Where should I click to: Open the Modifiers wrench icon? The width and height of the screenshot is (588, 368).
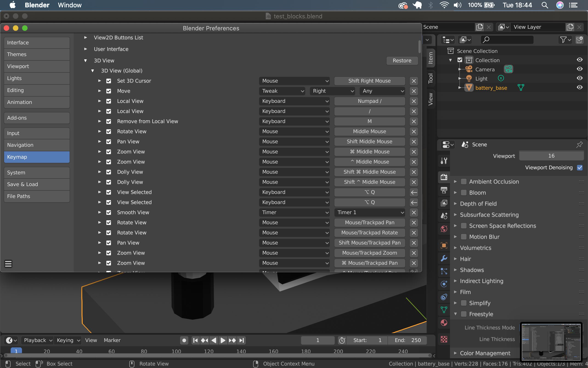point(444,258)
